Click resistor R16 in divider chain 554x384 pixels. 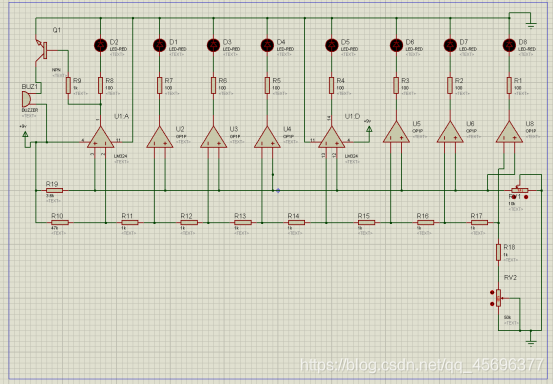pos(425,223)
